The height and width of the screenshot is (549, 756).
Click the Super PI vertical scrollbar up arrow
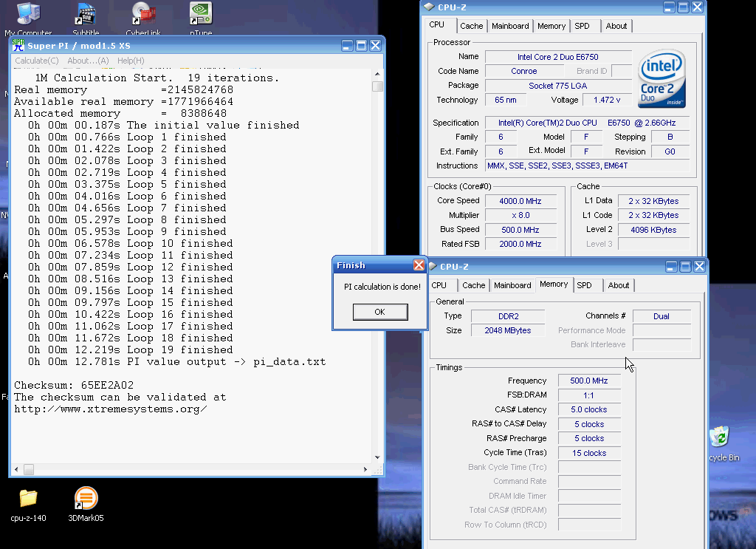click(377, 75)
